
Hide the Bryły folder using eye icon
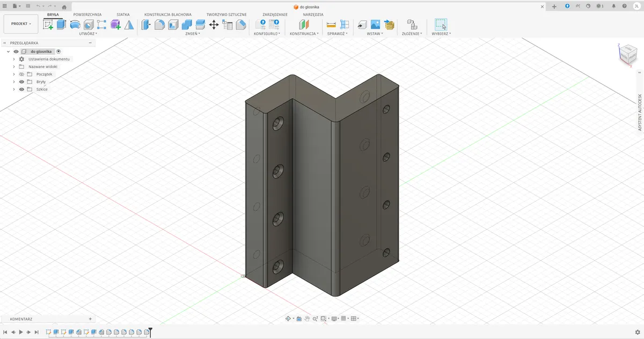(x=22, y=82)
